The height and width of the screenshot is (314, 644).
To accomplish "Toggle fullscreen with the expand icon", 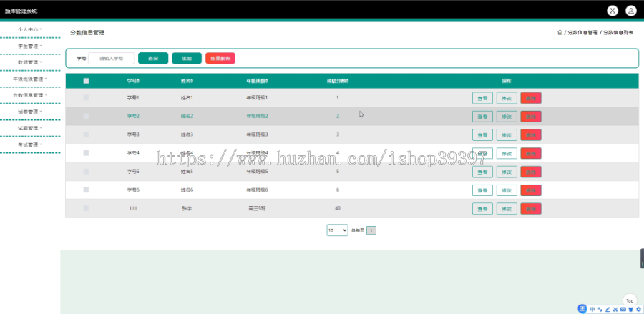I will coord(613,11).
